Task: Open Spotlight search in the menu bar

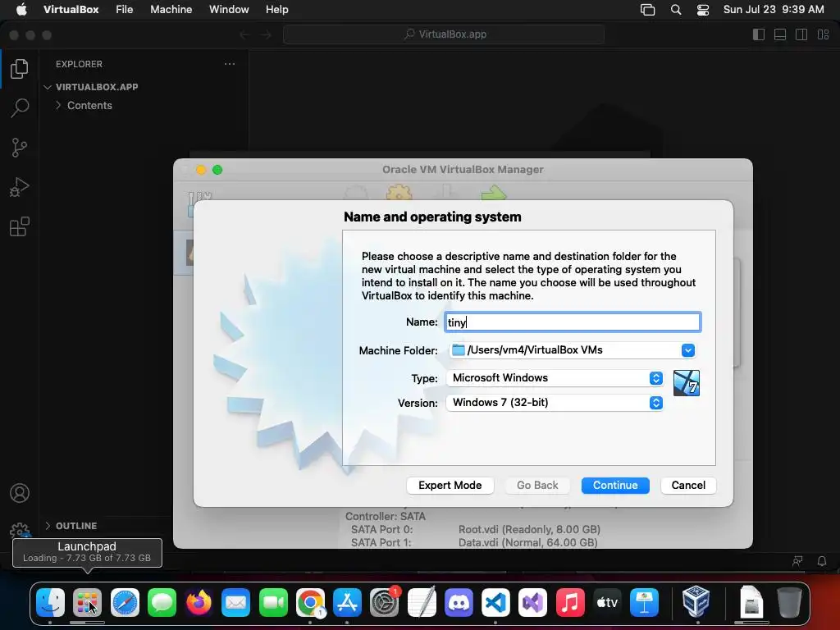Action: [676, 10]
